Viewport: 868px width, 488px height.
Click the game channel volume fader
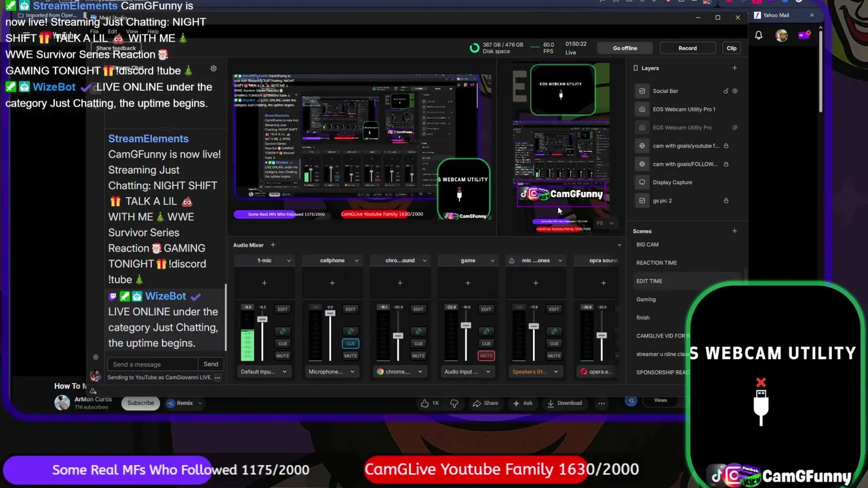[466, 326]
